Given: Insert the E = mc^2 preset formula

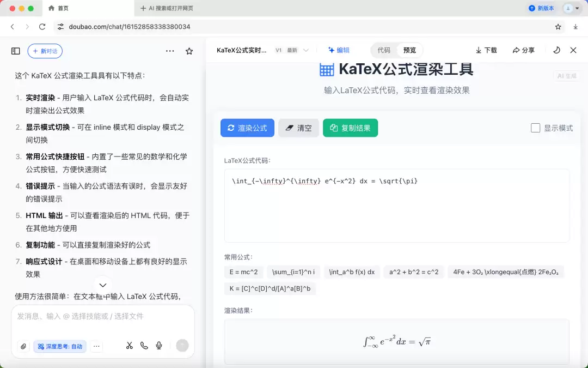Looking at the screenshot, I should 244,272.
